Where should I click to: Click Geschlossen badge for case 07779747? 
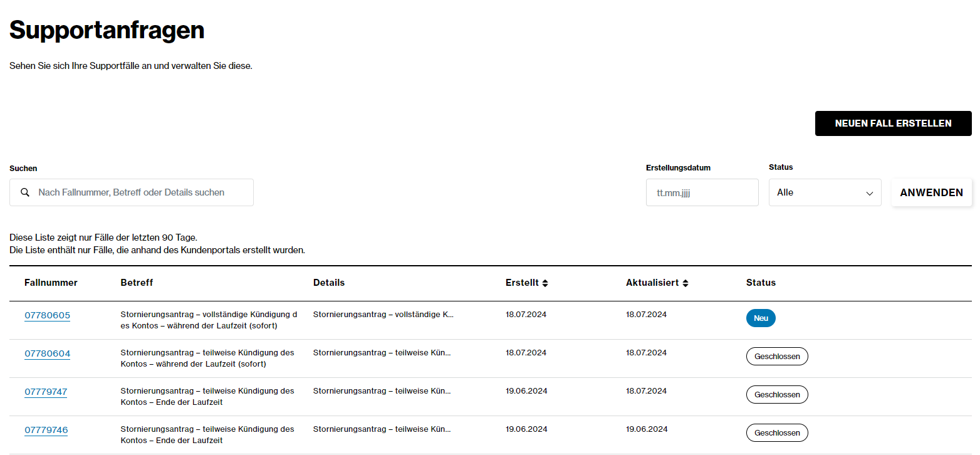pos(777,395)
